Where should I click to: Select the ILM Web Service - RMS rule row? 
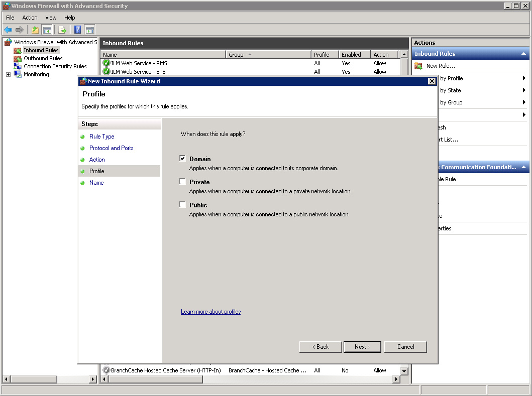coord(250,63)
